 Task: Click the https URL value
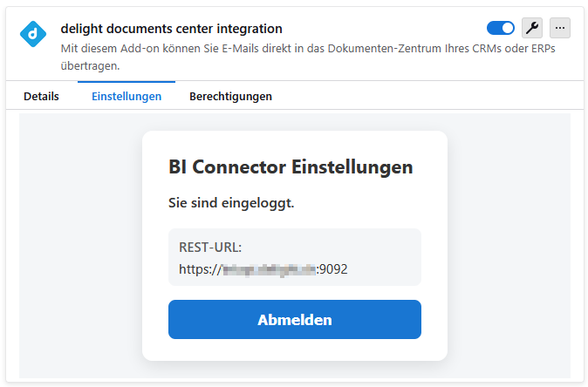[263, 269]
